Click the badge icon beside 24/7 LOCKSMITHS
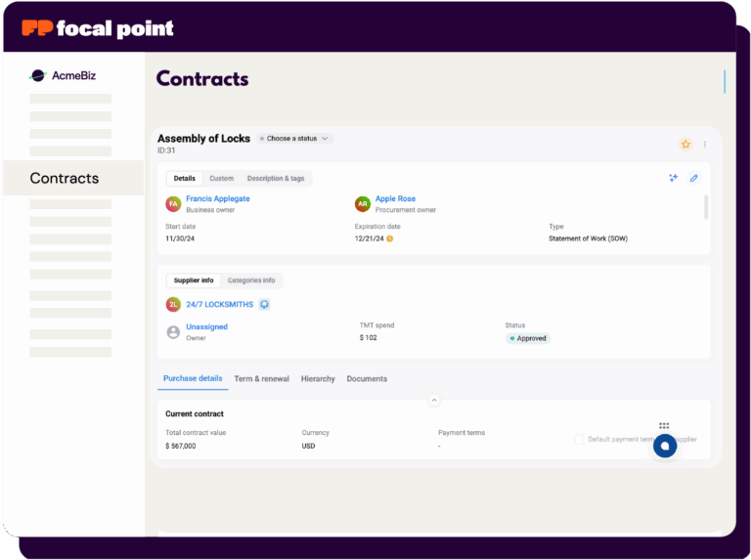The height and width of the screenshot is (560, 751). tap(264, 305)
